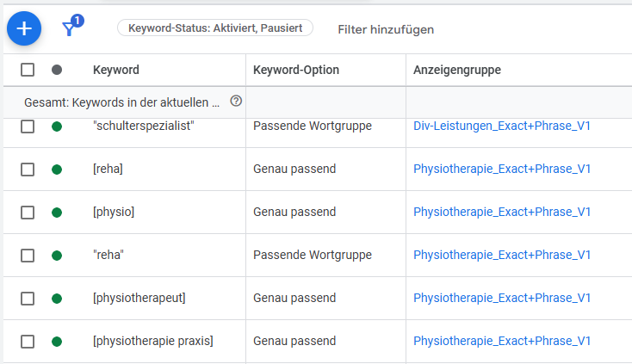This screenshot has width=632, height=364.
Task: Click Keyword-Status: Aktiviert, Pausiert filter chip
Action: (215, 28)
